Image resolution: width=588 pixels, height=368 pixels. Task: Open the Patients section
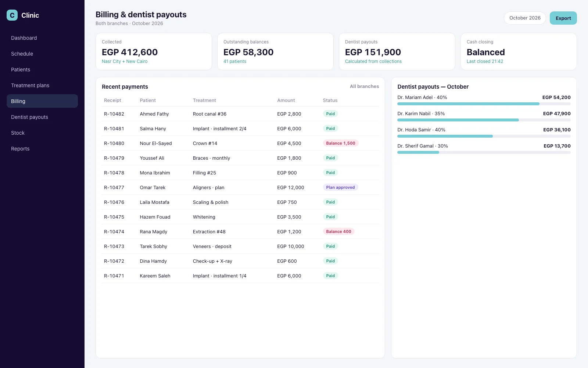pyautogui.click(x=42, y=70)
